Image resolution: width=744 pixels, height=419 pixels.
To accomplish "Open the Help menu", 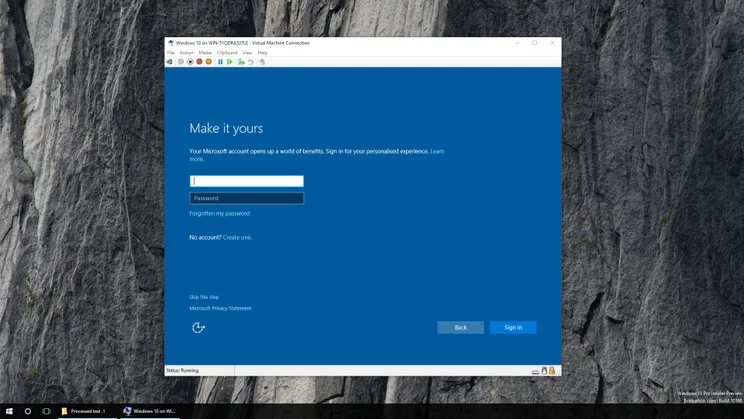I will coord(262,53).
